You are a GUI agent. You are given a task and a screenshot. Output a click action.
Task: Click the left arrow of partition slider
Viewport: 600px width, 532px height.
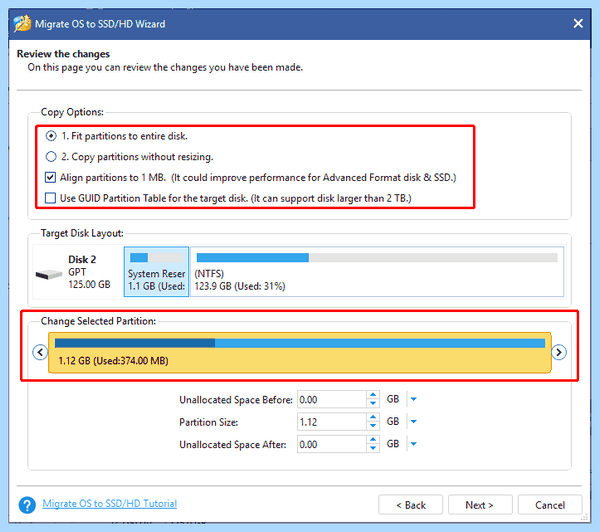[40, 352]
